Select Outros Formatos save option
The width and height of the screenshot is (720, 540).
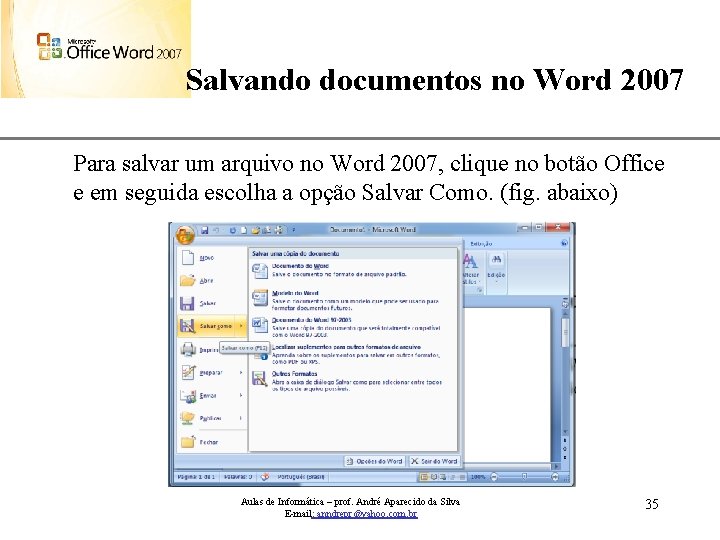point(353,382)
